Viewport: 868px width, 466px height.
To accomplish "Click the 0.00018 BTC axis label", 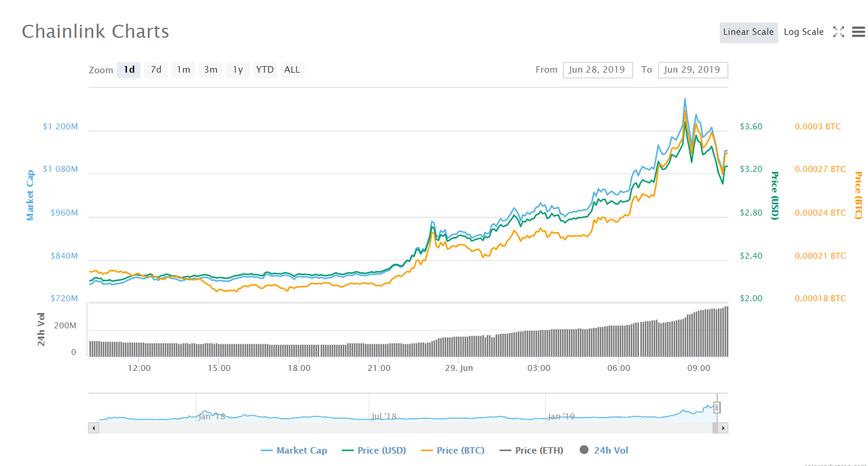I will tap(820, 298).
